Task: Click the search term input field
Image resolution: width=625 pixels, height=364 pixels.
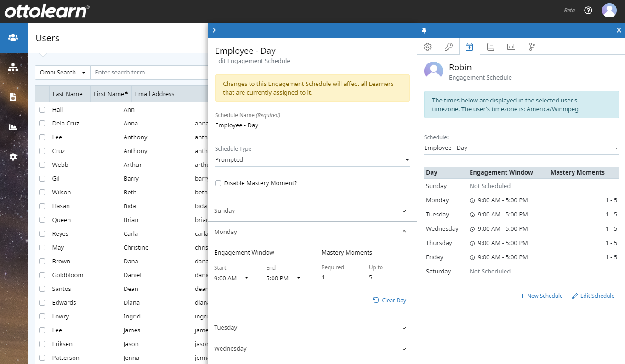Action: pos(149,73)
